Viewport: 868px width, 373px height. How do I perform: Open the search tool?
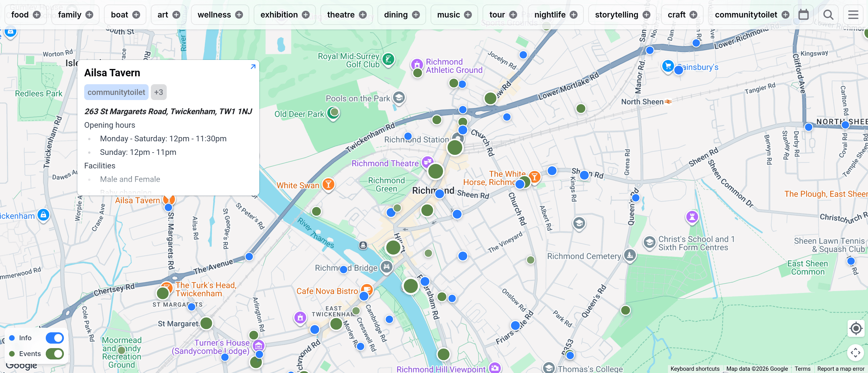[828, 15]
